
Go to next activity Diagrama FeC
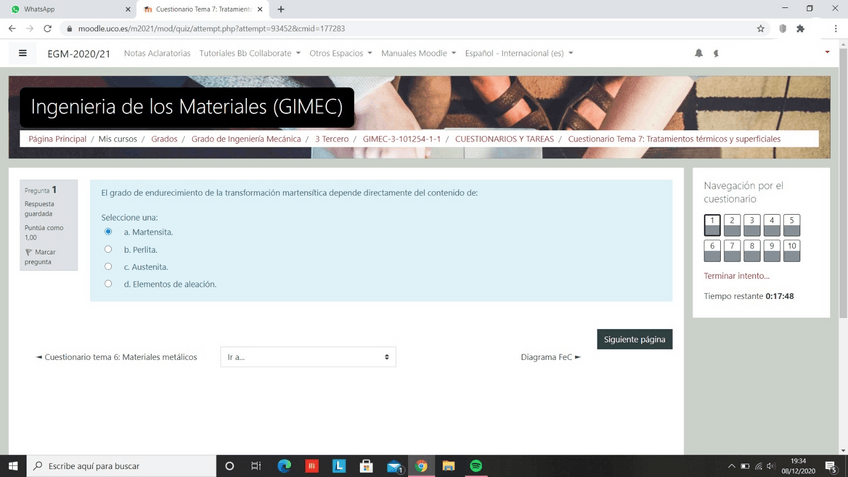551,357
